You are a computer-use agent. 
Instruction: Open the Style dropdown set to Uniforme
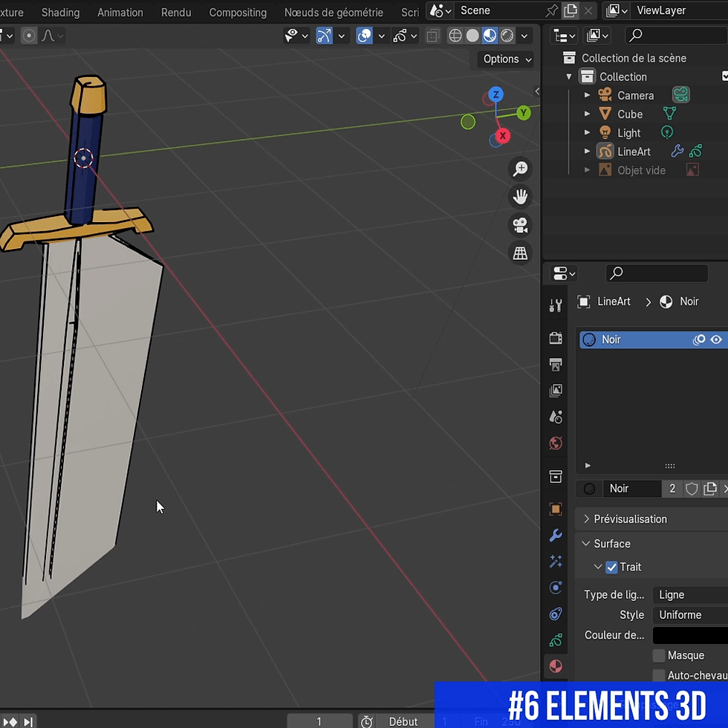[690, 615]
